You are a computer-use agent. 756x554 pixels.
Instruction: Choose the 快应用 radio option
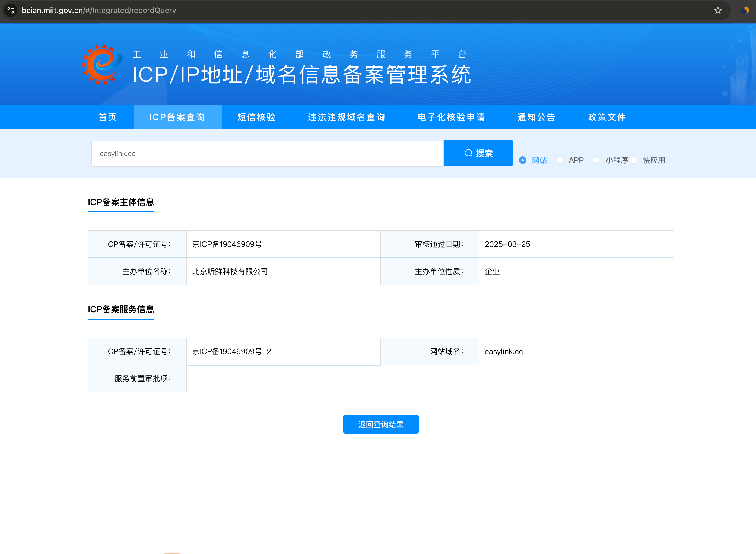coord(633,160)
